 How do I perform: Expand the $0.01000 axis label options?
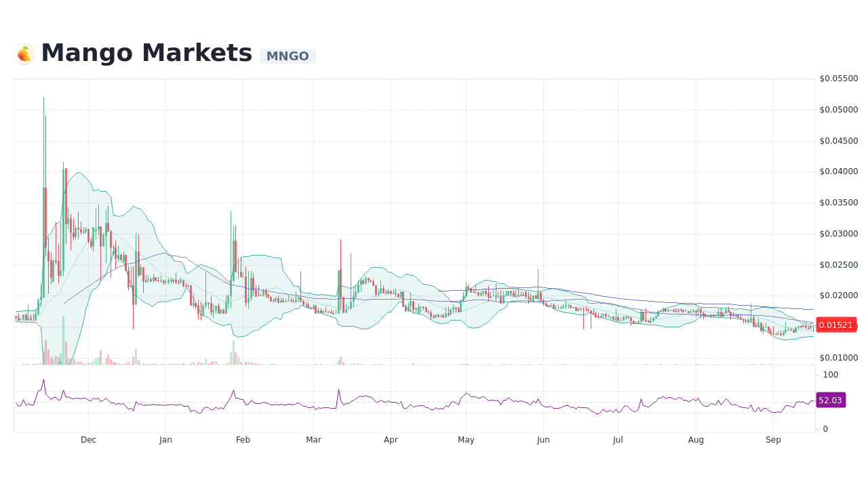[839, 358]
